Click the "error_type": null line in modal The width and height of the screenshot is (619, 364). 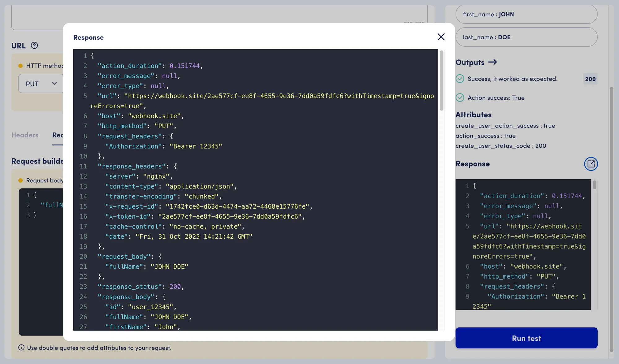coord(133,86)
